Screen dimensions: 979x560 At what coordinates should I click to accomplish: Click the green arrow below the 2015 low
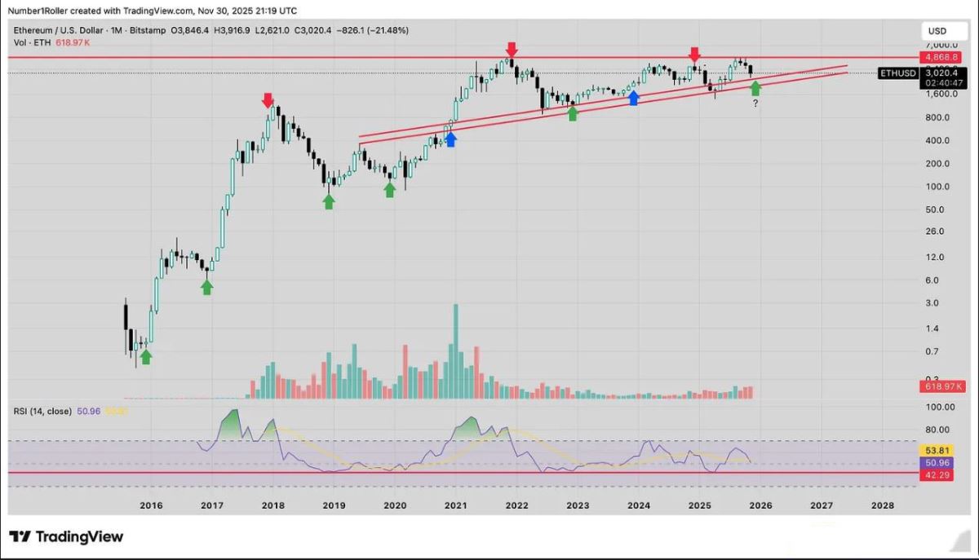(x=145, y=356)
